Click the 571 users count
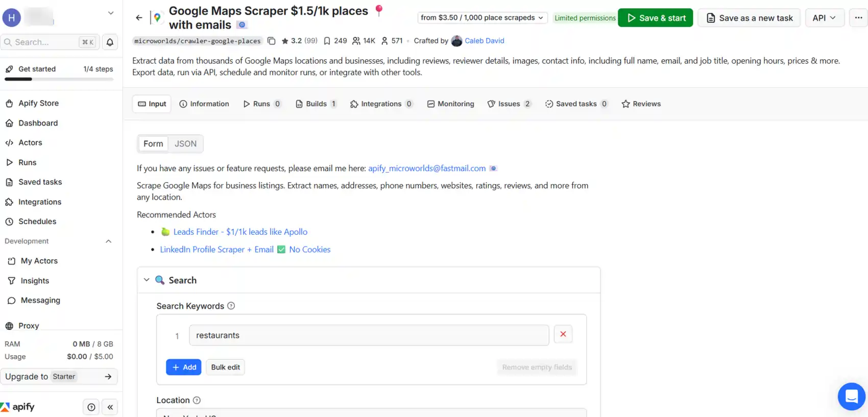Screen dimensions: 868x417 [x=392, y=41]
